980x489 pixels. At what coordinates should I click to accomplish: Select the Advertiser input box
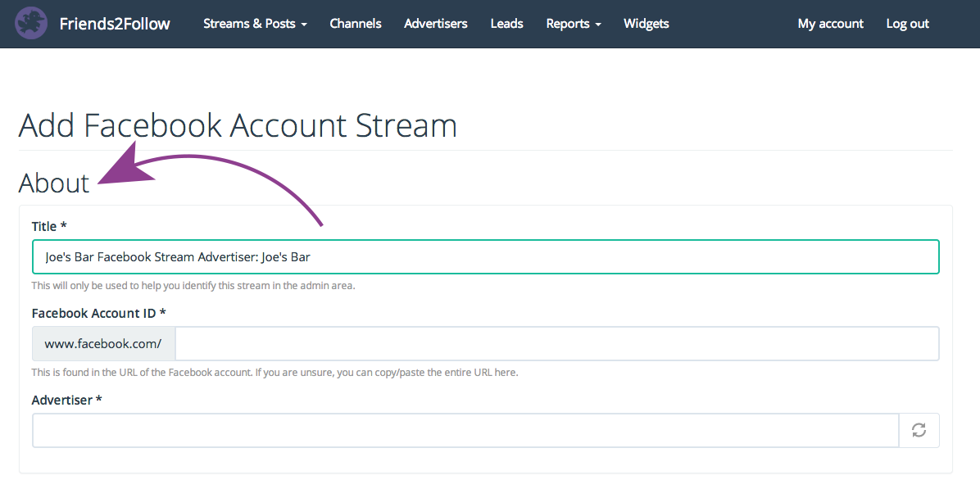tap(465, 430)
